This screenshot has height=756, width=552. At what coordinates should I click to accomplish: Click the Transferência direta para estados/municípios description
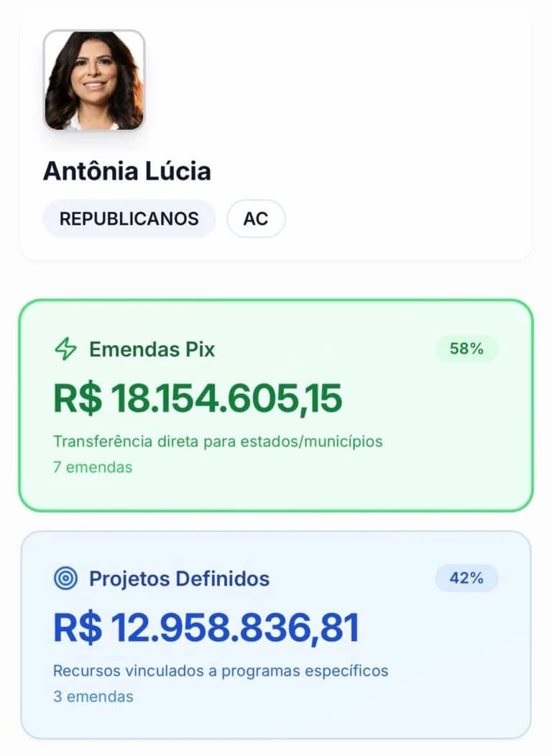pyautogui.click(x=218, y=441)
